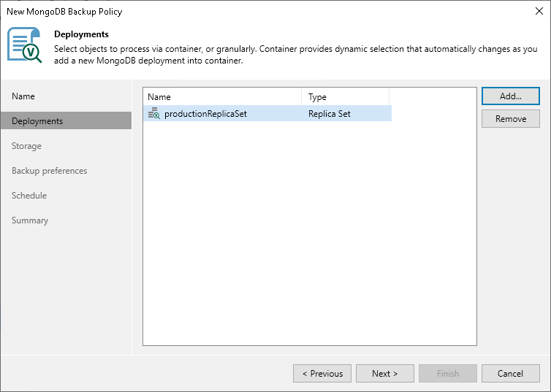Click the Add... button
551x392 pixels.
pos(511,96)
